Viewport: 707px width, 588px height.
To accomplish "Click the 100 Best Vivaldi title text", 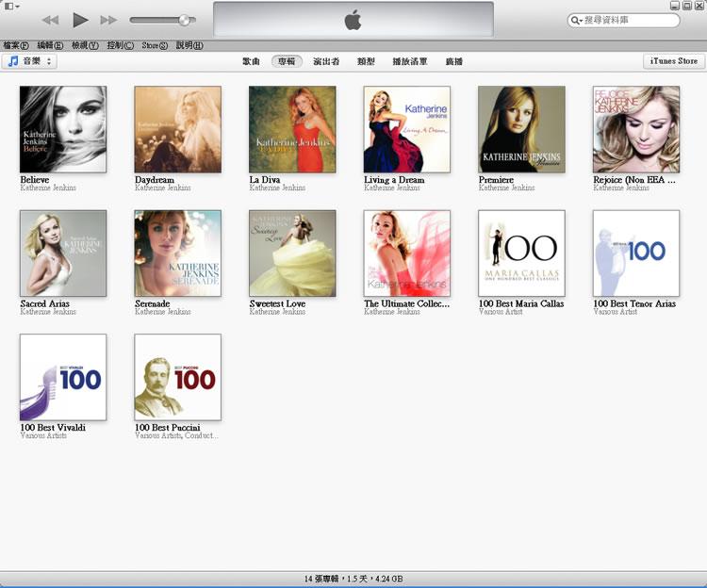I will point(53,427).
